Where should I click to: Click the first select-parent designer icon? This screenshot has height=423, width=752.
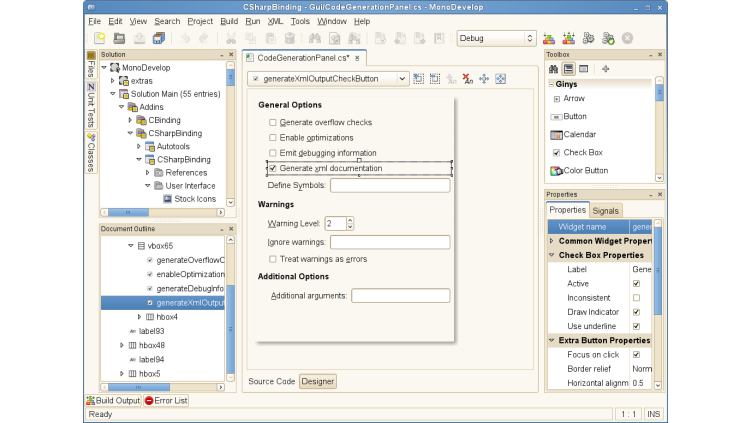click(418, 79)
